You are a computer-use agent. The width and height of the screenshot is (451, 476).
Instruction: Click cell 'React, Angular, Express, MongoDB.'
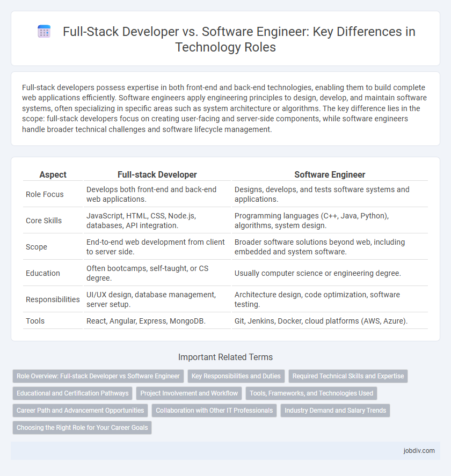click(157, 321)
